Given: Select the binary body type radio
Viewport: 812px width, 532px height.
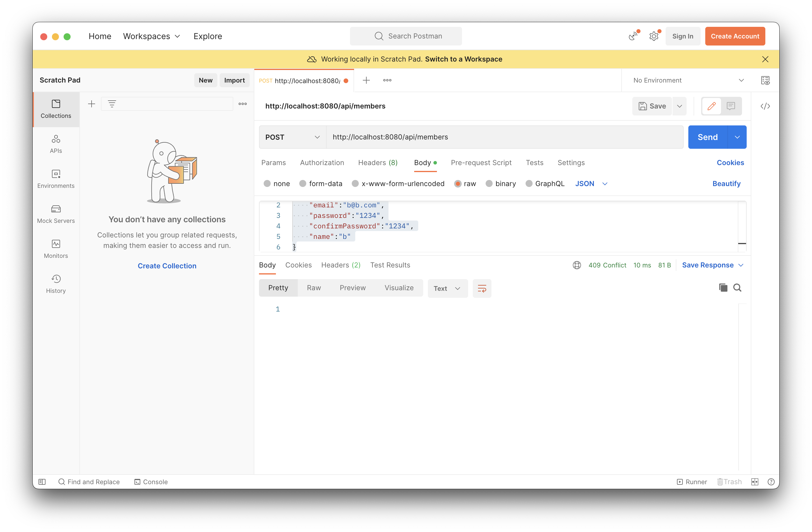Looking at the screenshot, I should tap(489, 183).
